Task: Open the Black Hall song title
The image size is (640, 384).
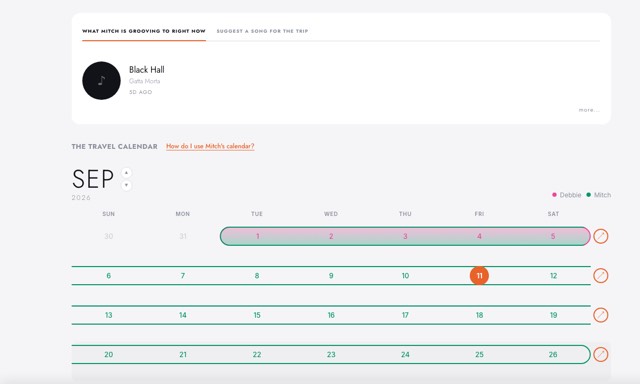Action: pos(147,70)
